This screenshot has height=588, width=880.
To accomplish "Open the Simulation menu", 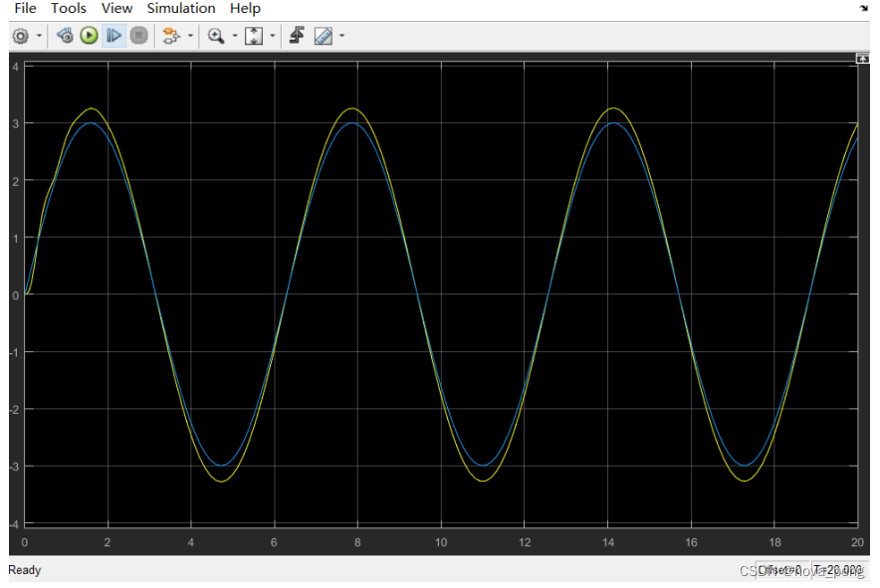I will 181,8.
